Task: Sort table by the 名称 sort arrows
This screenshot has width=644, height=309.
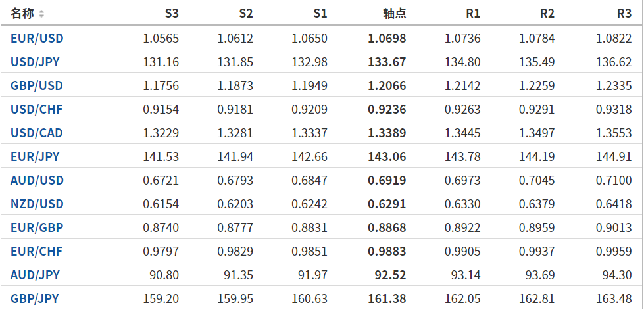Action: (x=41, y=14)
